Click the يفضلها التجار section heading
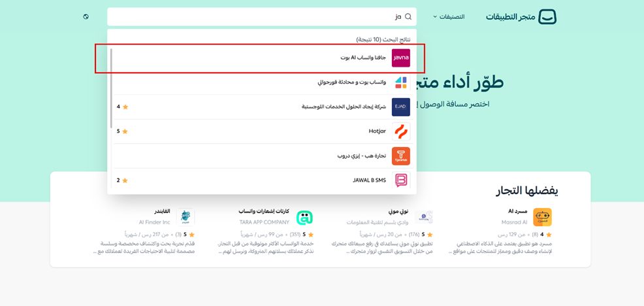This screenshot has height=306, width=644. tap(527, 190)
